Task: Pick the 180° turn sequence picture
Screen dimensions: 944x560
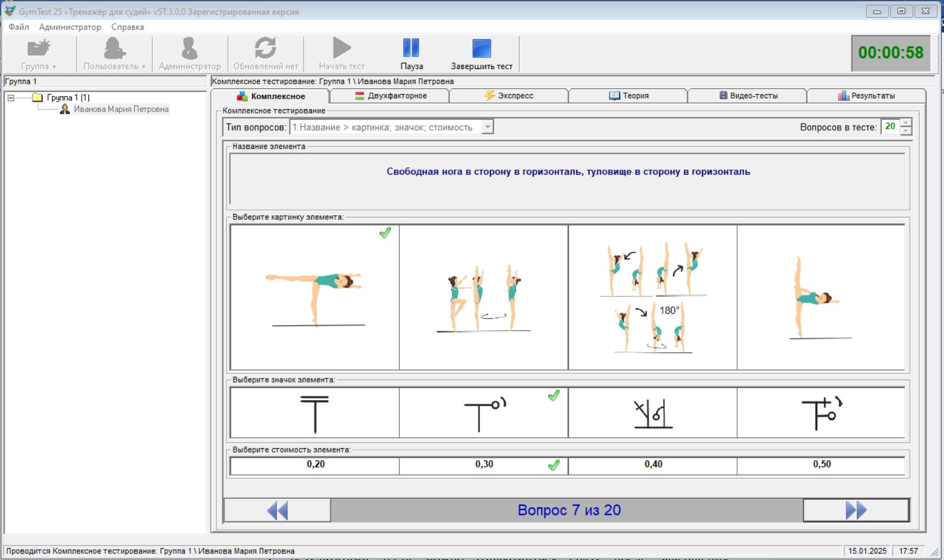Action: click(x=652, y=297)
